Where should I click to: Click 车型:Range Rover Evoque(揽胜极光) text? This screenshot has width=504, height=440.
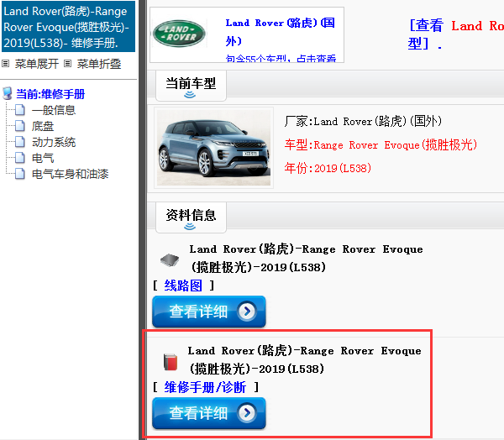[381, 145]
